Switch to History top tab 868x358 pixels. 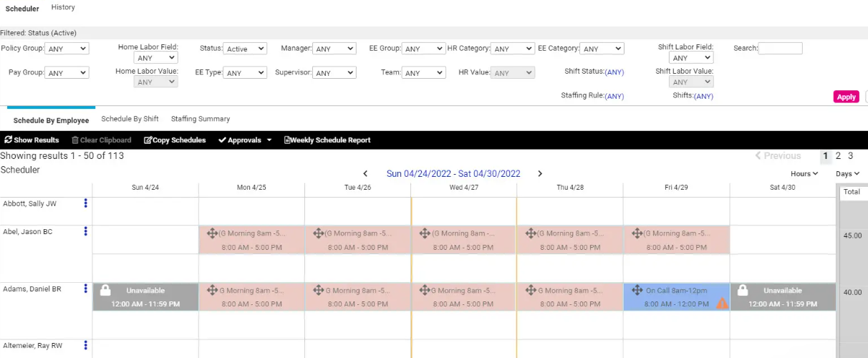click(x=63, y=7)
